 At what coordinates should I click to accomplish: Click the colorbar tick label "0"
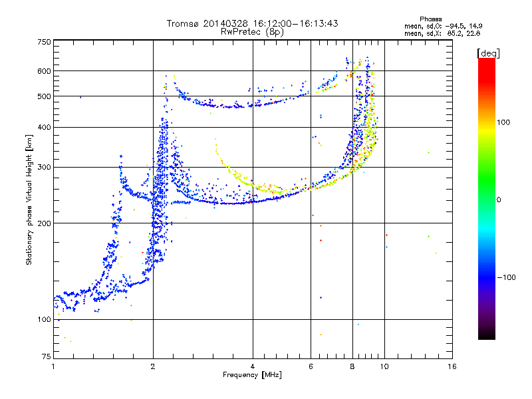(x=499, y=200)
